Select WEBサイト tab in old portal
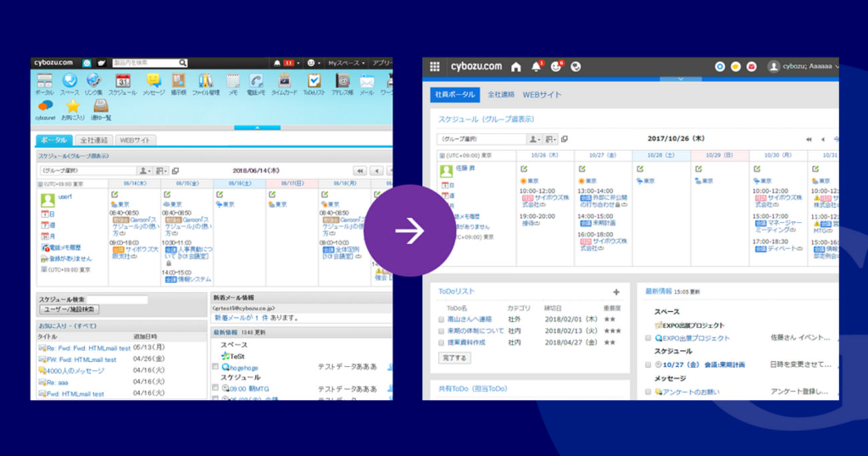The image size is (868, 456). click(x=136, y=140)
